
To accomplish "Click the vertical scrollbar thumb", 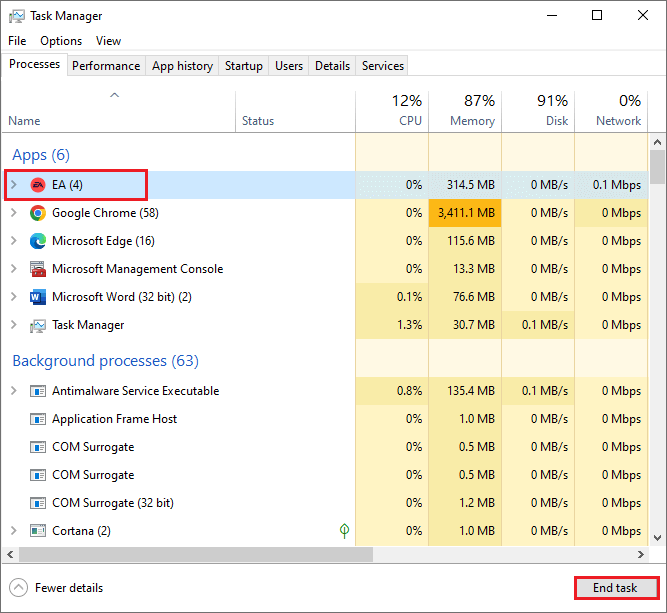I will click(657, 167).
